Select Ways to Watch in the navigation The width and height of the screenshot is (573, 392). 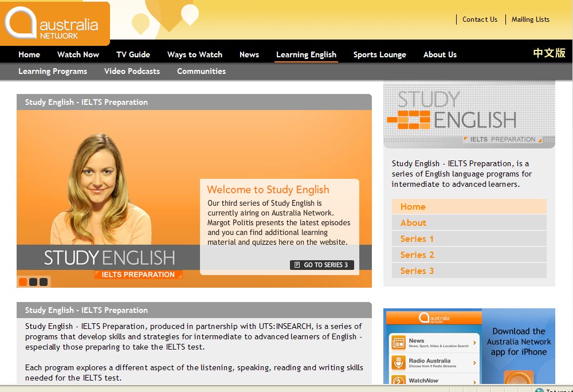195,54
